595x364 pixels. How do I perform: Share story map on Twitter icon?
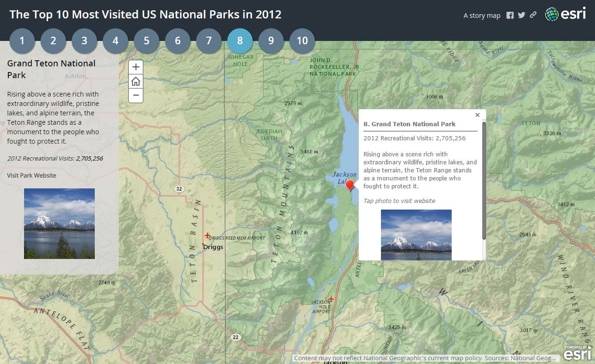click(521, 15)
